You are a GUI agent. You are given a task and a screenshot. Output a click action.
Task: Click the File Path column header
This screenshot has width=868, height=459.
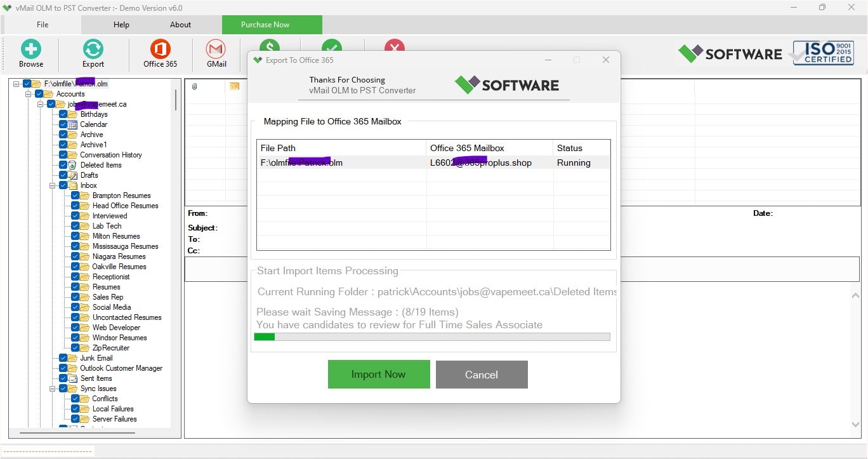(341, 148)
